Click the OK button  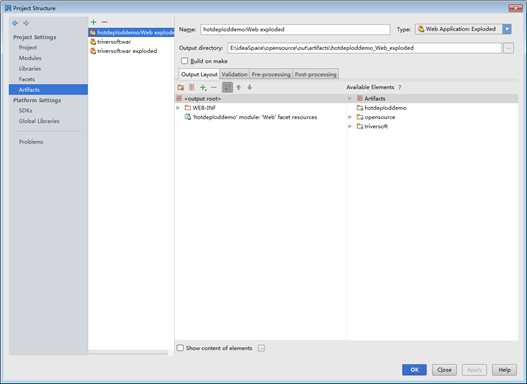click(x=414, y=370)
